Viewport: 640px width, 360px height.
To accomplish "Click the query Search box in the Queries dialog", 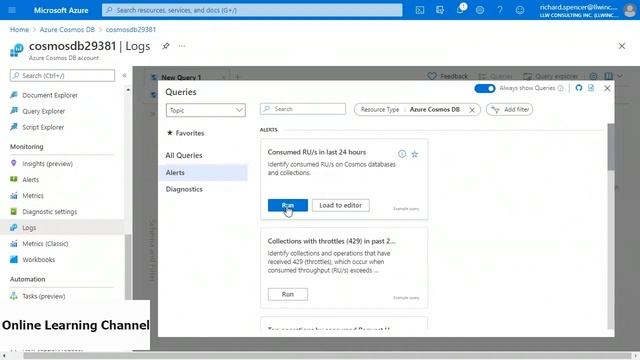I will coord(303,109).
